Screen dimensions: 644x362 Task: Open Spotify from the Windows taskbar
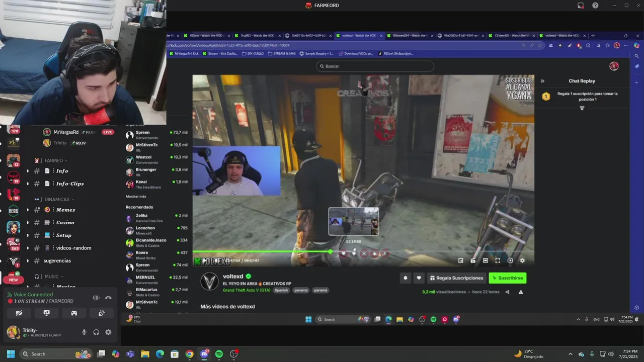pos(219,354)
